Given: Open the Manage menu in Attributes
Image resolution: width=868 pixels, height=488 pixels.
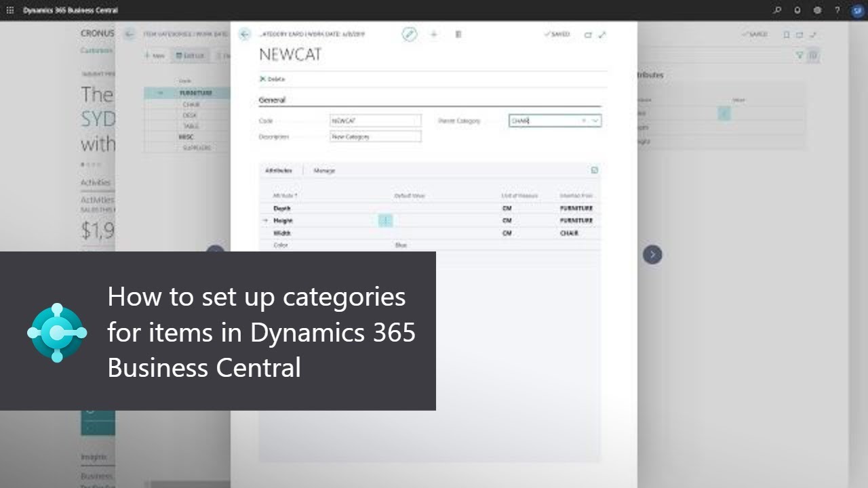Looking at the screenshot, I should click(324, 171).
